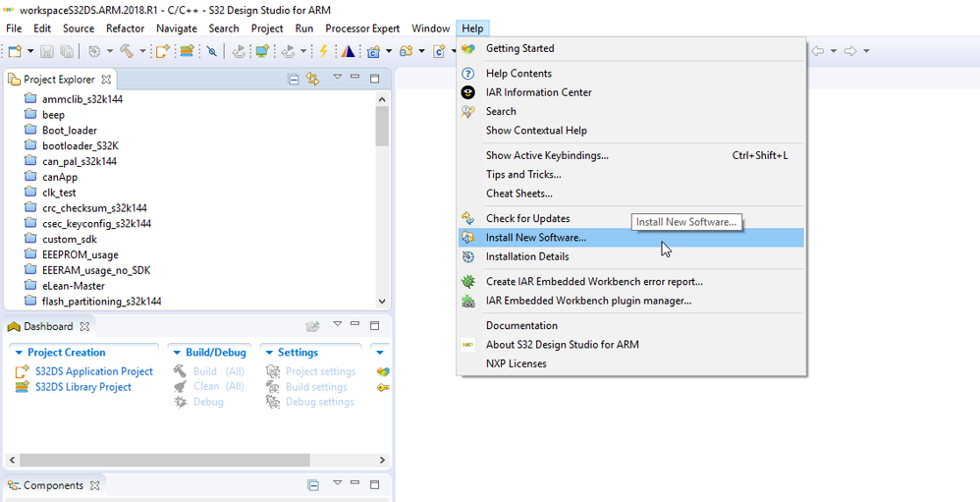Open the Window menu
980x502 pixels.
[431, 28]
